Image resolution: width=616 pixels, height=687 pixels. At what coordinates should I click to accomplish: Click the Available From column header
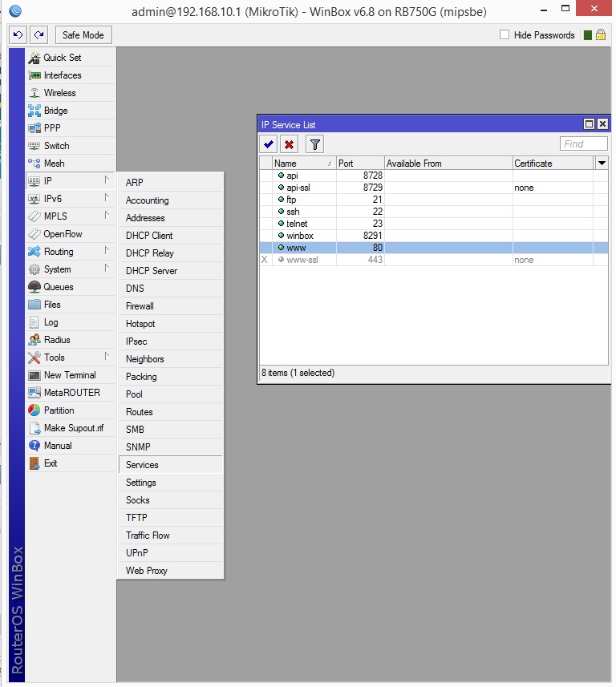coord(448,164)
